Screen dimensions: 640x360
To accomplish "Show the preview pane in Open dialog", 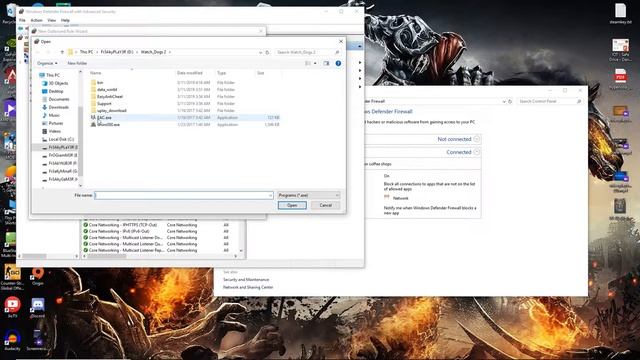I will pyautogui.click(x=326, y=63).
